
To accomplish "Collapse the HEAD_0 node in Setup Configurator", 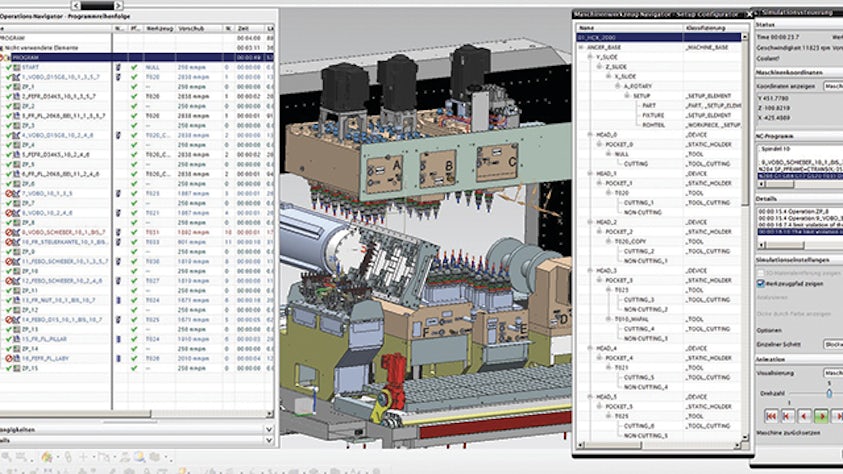I will point(590,135).
